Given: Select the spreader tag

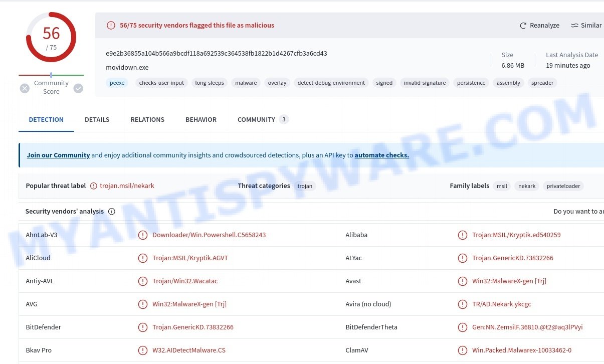Looking at the screenshot, I should coord(542,83).
